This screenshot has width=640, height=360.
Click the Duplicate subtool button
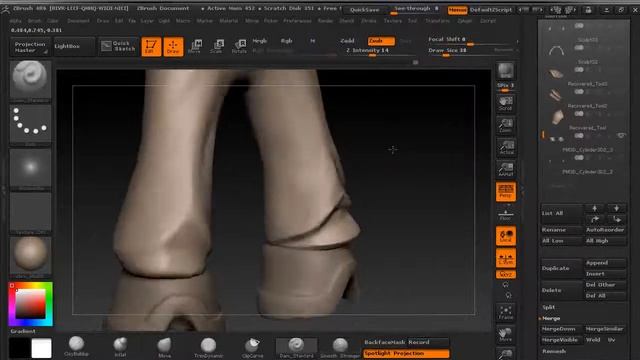561,268
